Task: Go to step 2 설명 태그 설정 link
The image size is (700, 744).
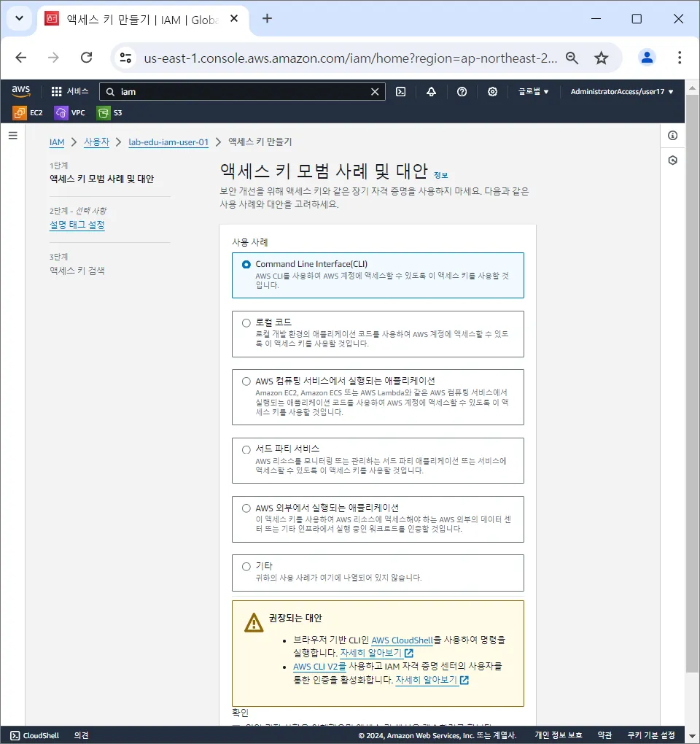Action: pos(77,225)
